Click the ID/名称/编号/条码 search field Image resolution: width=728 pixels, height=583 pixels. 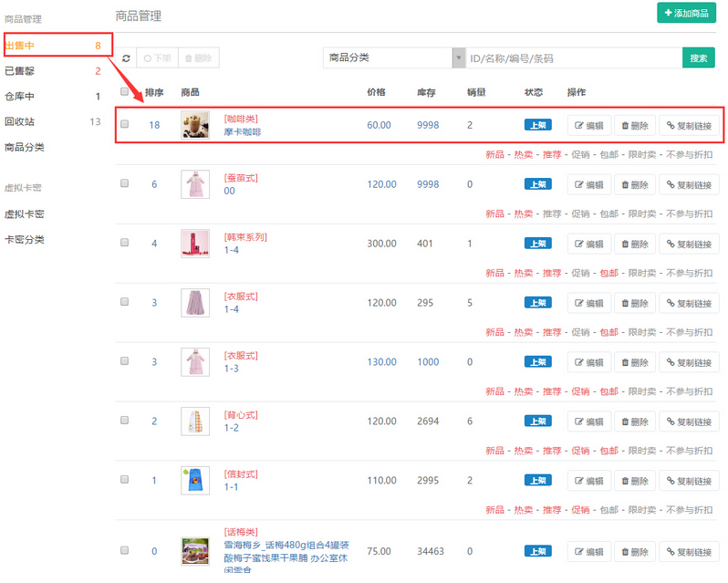pyautogui.click(x=573, y=58)
